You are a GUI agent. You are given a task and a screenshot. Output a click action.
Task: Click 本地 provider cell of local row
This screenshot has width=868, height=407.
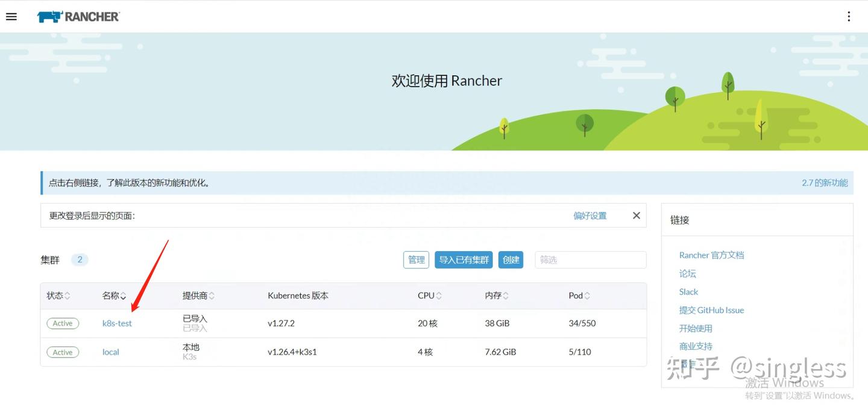[190, 347]
